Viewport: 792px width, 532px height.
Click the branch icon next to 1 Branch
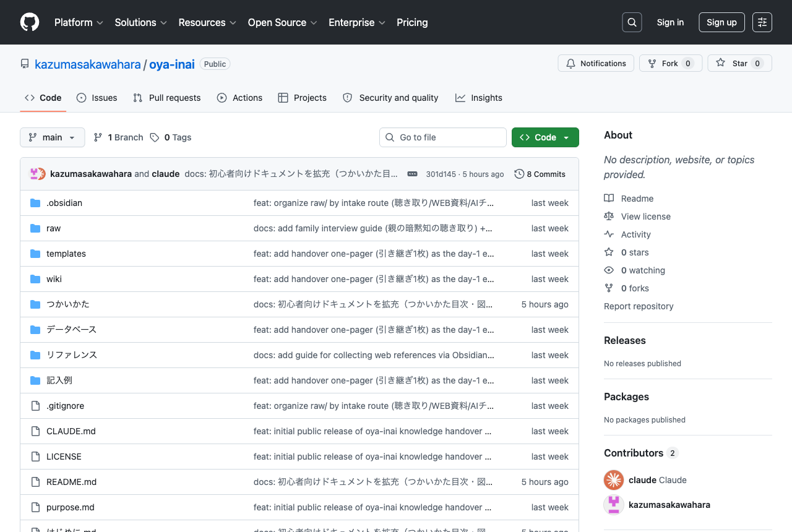tap(98, 137)
